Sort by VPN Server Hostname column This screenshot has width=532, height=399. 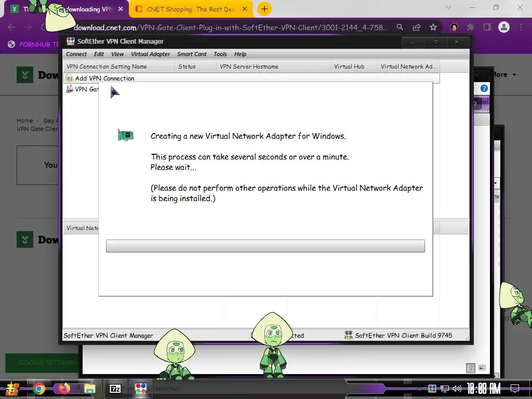[273, 67]
